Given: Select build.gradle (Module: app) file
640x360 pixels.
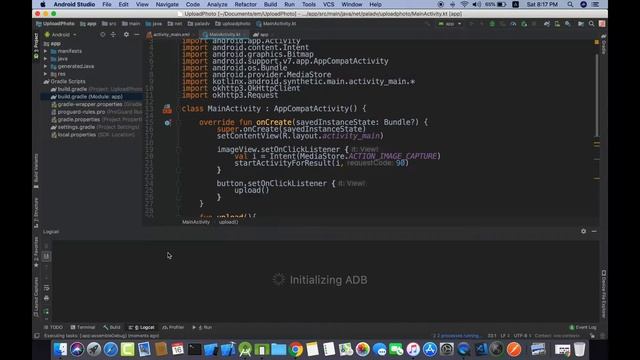Looking at the screenshot, I should [92, 97].
